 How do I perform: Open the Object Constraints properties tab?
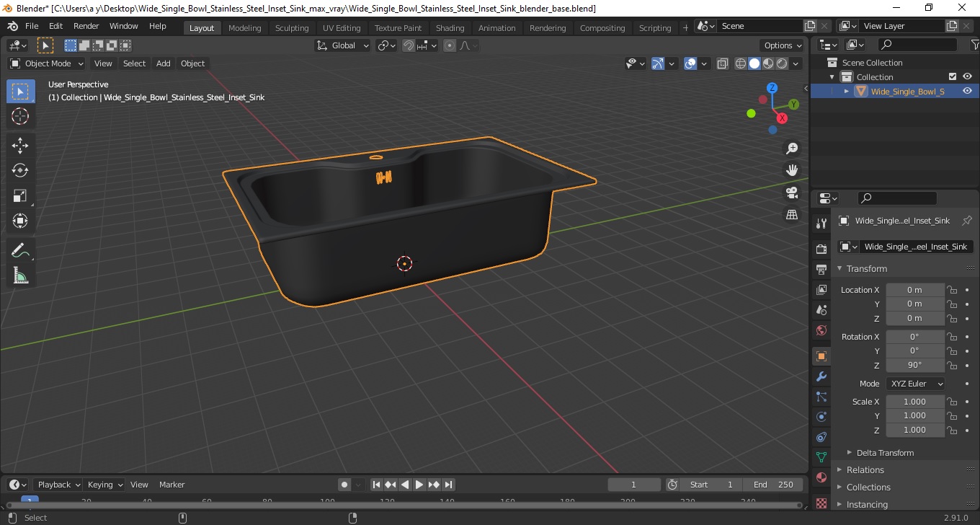click(x=821, y=437)
